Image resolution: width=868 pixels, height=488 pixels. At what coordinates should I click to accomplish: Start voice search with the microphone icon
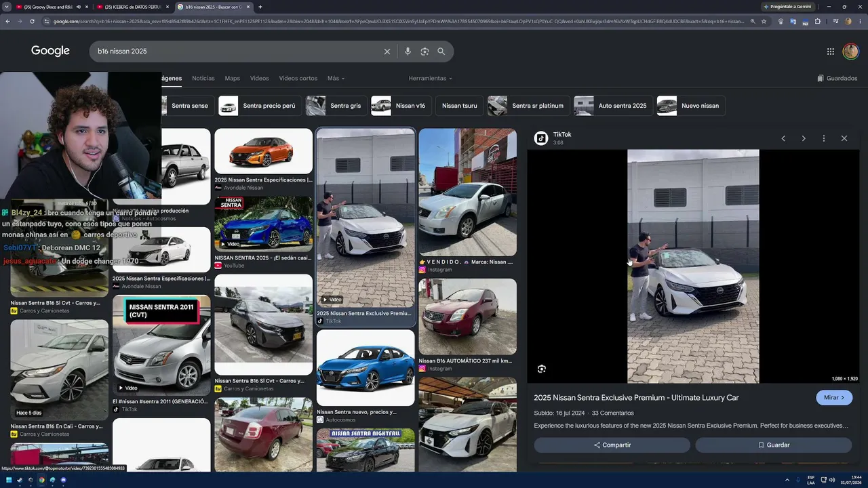[x=408, y=52]
